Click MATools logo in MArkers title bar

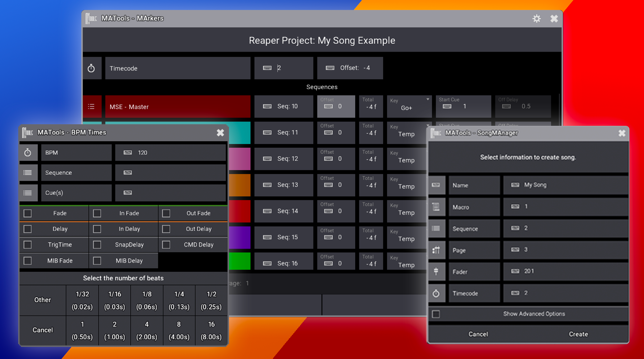pyautogui.click(x=91, y=18)
